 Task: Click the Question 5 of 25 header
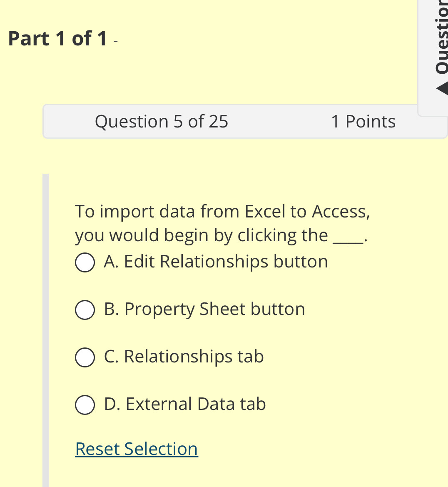[x=162, y=121]
